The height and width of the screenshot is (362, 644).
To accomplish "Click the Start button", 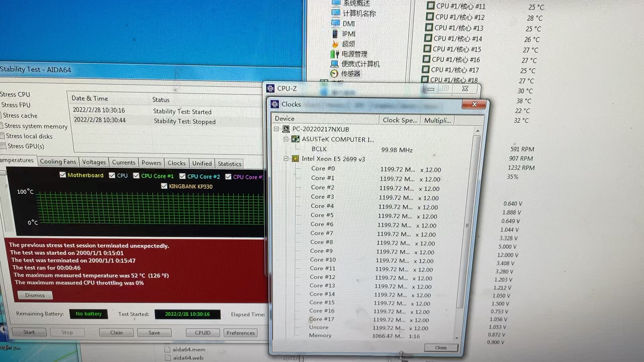I will click(x=29, y=332).
